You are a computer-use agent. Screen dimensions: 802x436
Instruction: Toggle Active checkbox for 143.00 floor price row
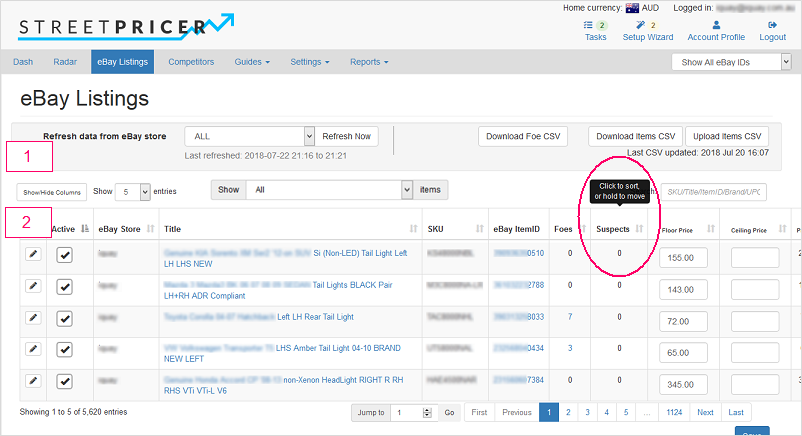pos(64,288)
